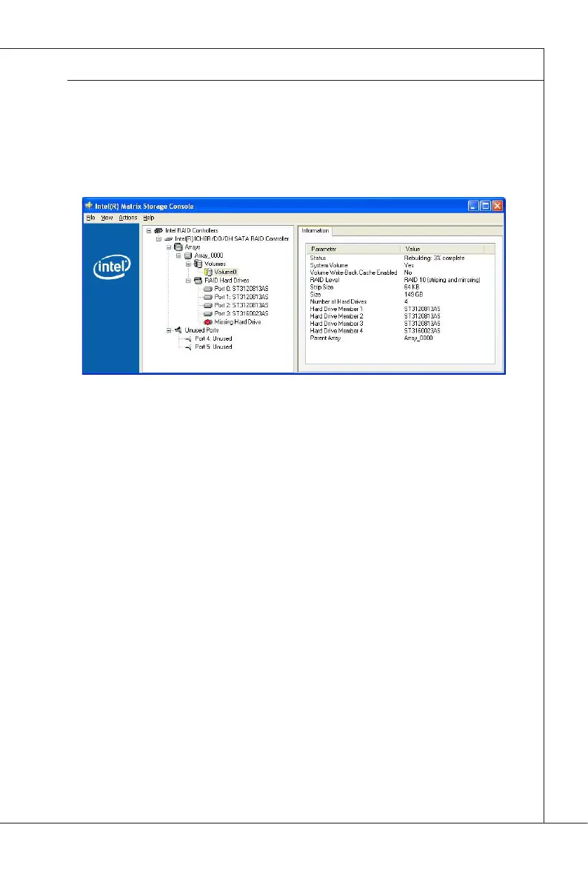Click the Matrix Storage Console title bar icon
588x882 pixels.
(x=89, y=206)
